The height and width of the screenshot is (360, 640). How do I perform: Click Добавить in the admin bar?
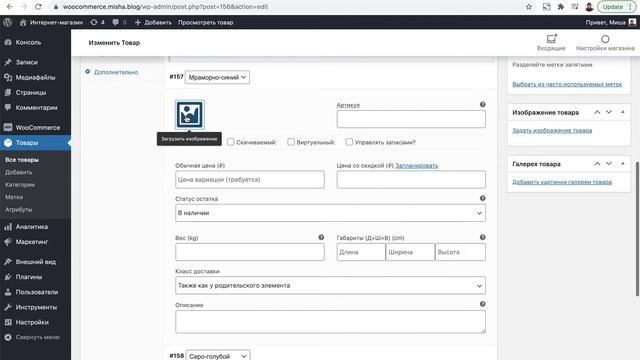pos(153,22)
